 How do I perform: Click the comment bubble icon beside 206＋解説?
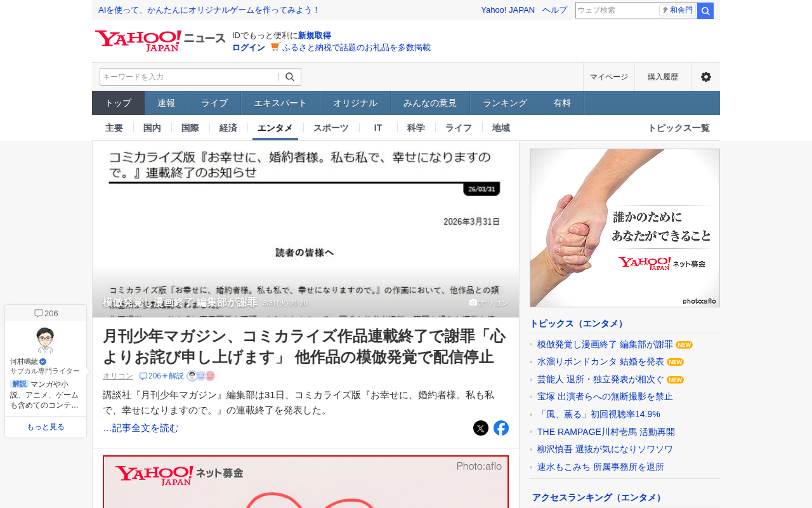[143, 376]
